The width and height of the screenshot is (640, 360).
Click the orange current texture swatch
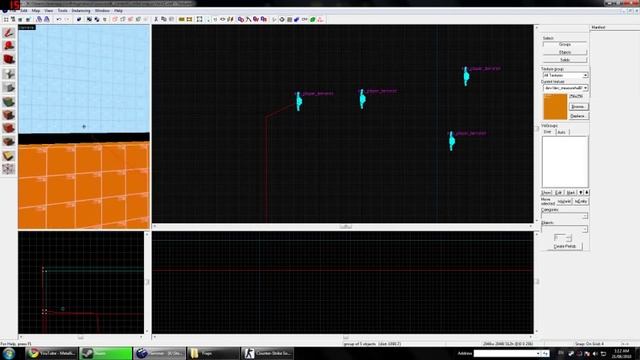pyautogui.click(x=555, y=107)
